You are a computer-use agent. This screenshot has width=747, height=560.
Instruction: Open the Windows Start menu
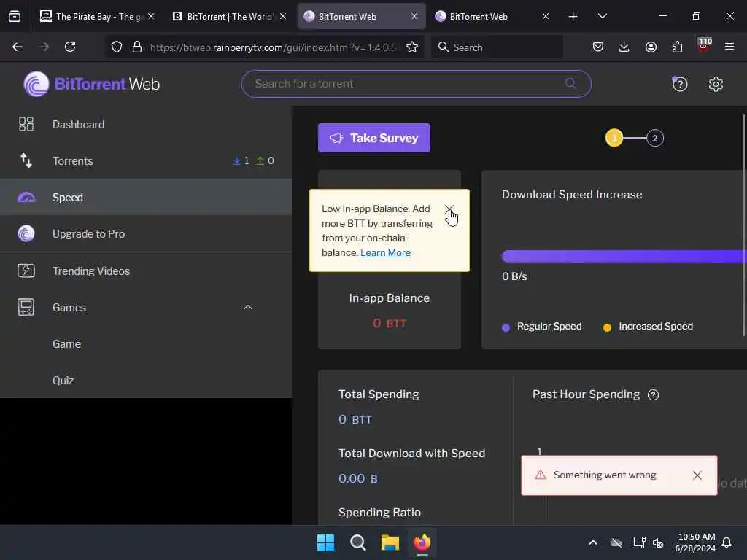326,542
